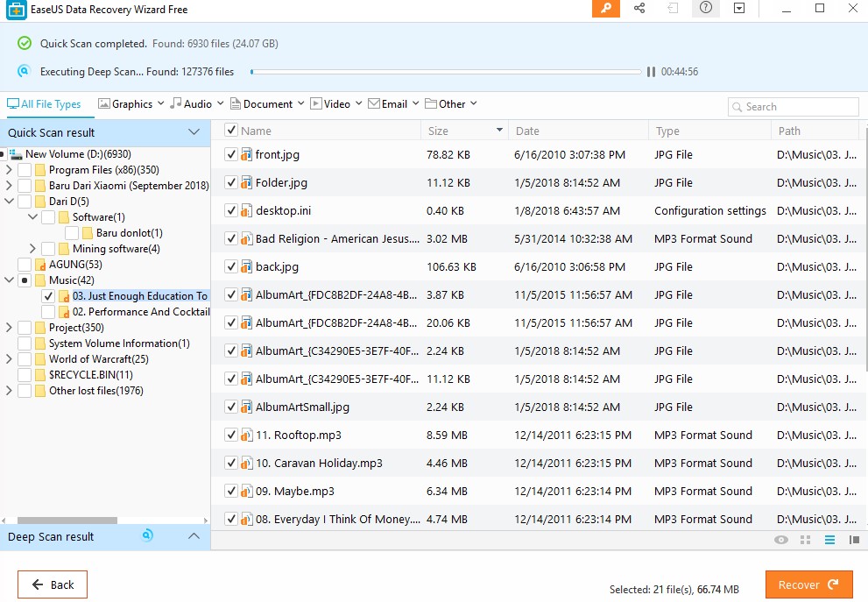Switch to thumbnail grid view

[x=806, y=540]
